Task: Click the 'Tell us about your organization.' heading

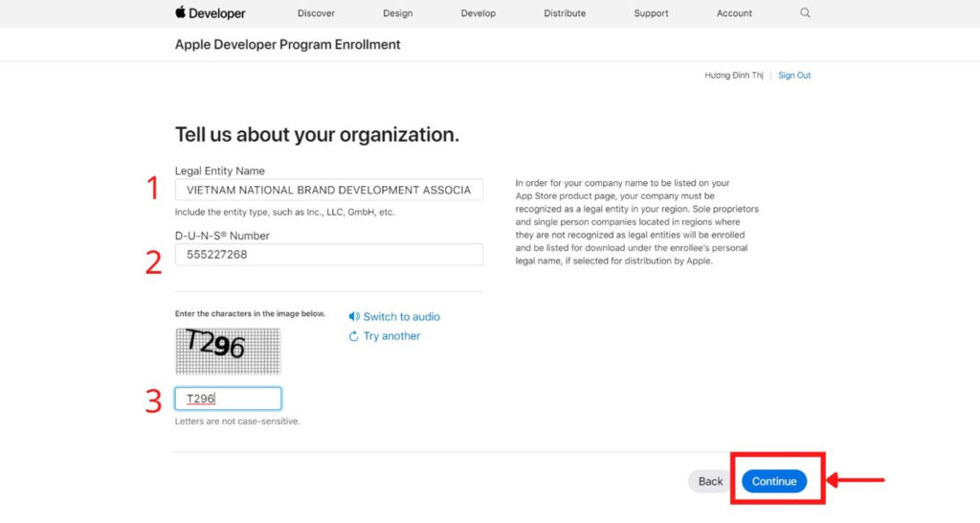Action: tap(317, 134)
